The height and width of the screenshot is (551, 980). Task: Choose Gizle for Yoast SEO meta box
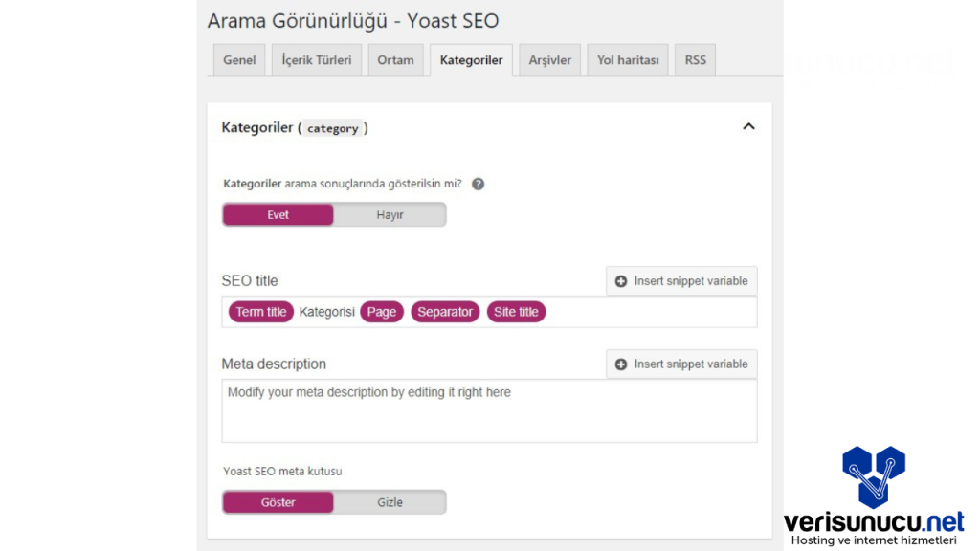tap(390, 502)
